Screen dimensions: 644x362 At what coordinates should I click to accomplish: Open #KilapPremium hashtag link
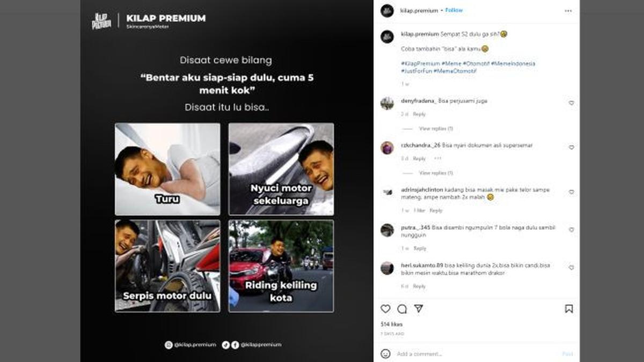[420, 63]
